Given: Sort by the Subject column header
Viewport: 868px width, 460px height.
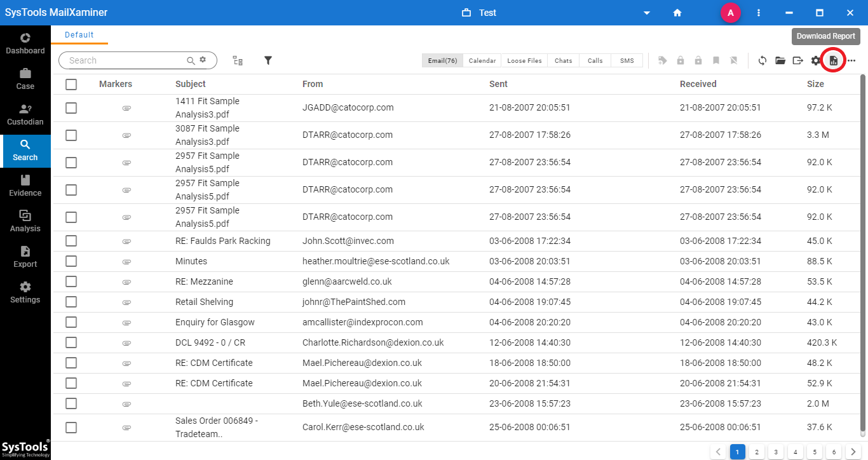Looking at the screenshot, I should coord(191,84).
